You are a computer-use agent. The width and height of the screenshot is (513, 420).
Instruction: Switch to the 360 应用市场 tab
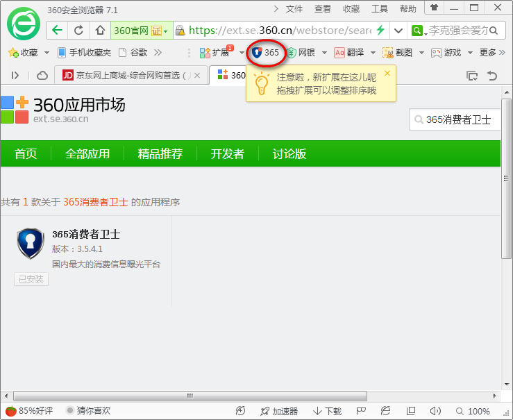[228, 75]
